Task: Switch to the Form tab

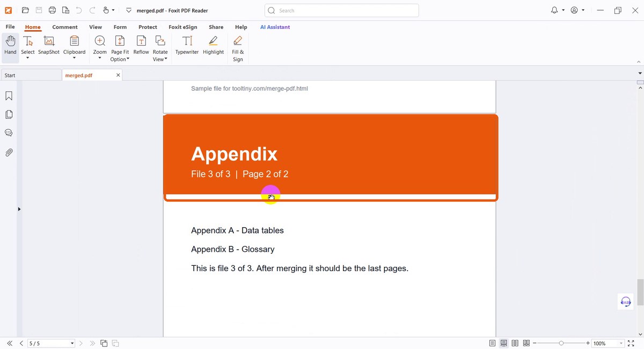Action: (x=120, y=27)
